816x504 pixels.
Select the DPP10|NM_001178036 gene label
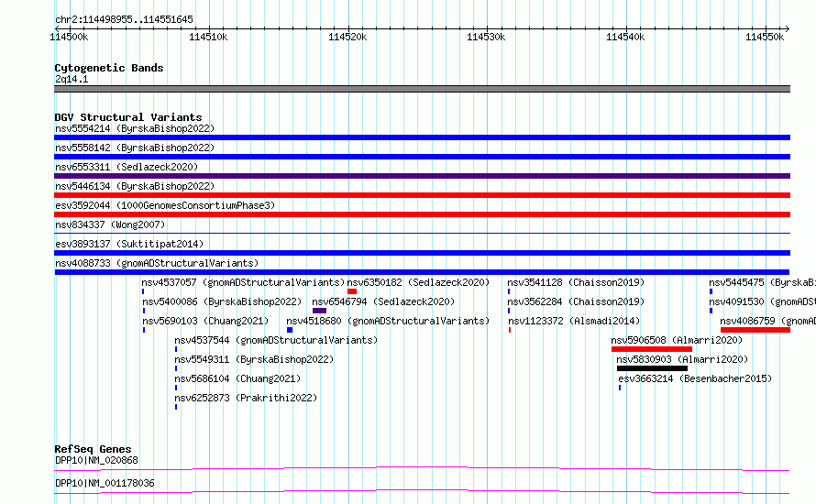pos(105,483)
